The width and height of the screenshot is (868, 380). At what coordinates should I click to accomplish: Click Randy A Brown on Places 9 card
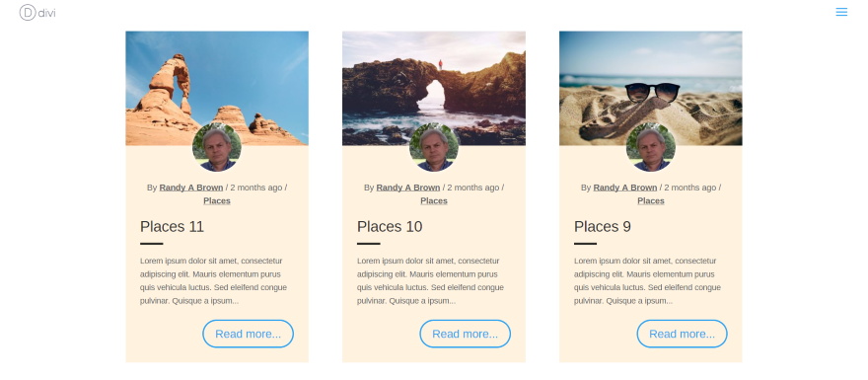[625, 188]
